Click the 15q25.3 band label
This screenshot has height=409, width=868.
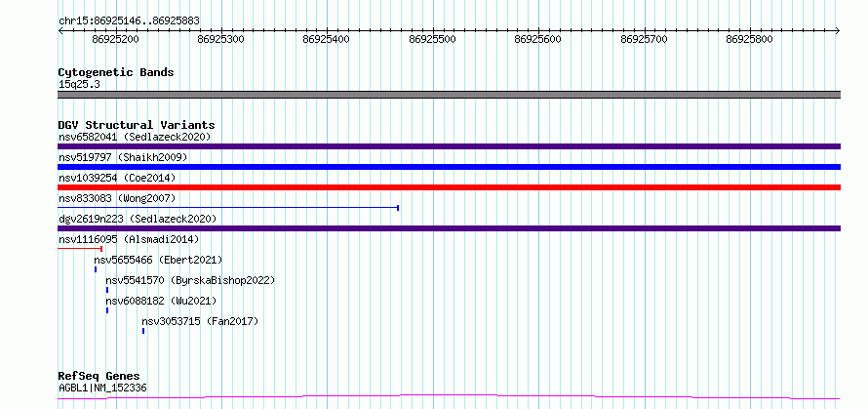[x=79, y=85]
